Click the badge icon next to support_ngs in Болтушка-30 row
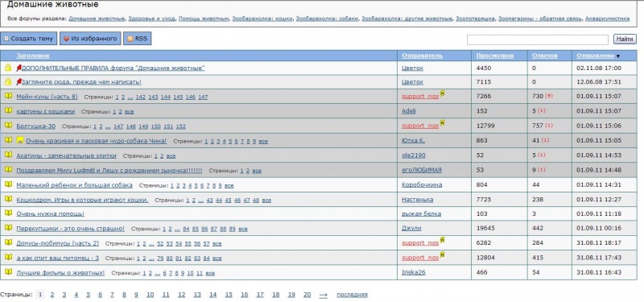The image size is (644, 302). click(442, 123)
